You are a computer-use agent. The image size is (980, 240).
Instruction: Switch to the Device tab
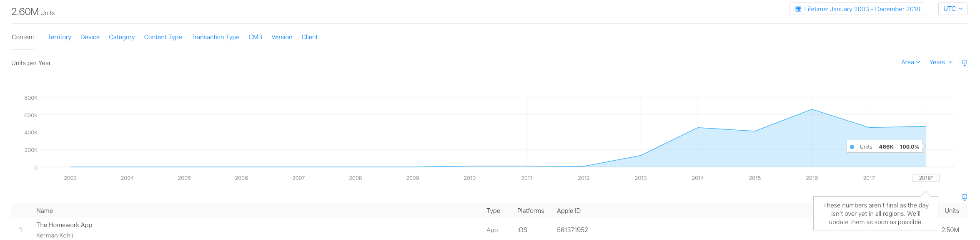(90, 37)
